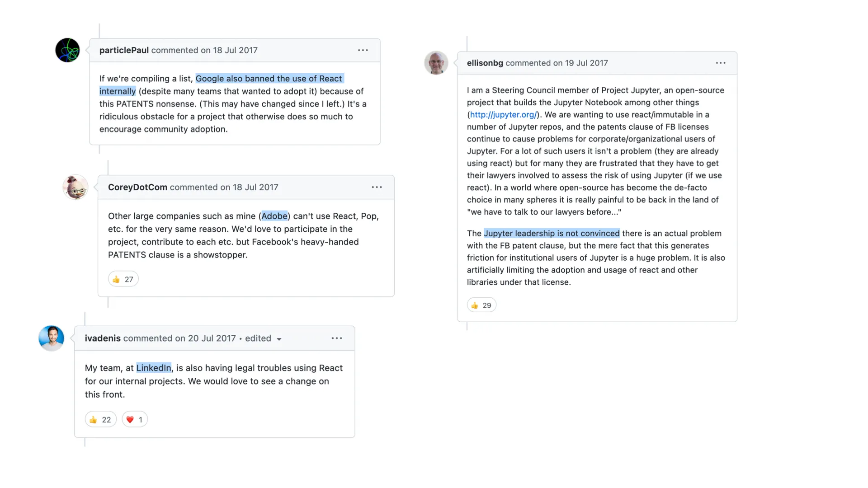Click the 18 Jul 2017 timestamp on particlePaul comment

coord(235,50)
